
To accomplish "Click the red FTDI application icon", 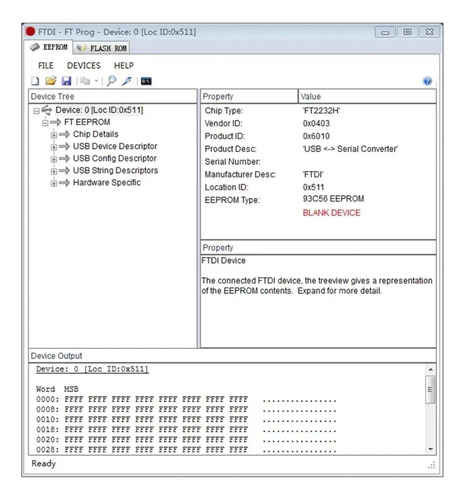I will click(x=30, y=32).
